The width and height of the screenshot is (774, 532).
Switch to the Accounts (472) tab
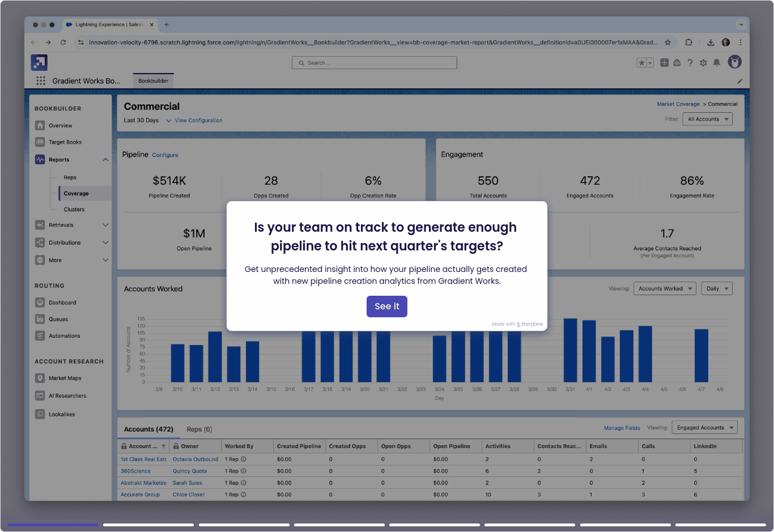click(148, 429)
